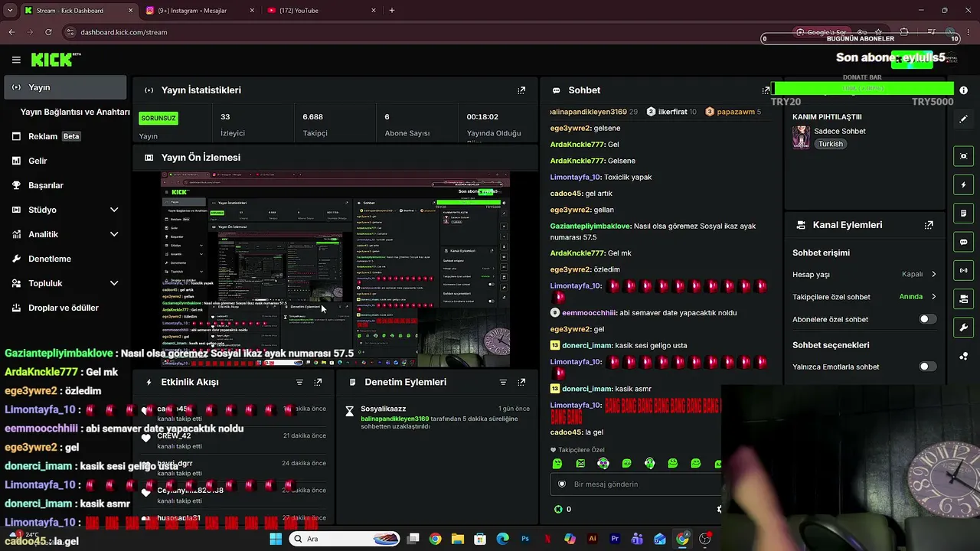Click the SORUNSUZ status badge
980x551 pixels.
158,118
